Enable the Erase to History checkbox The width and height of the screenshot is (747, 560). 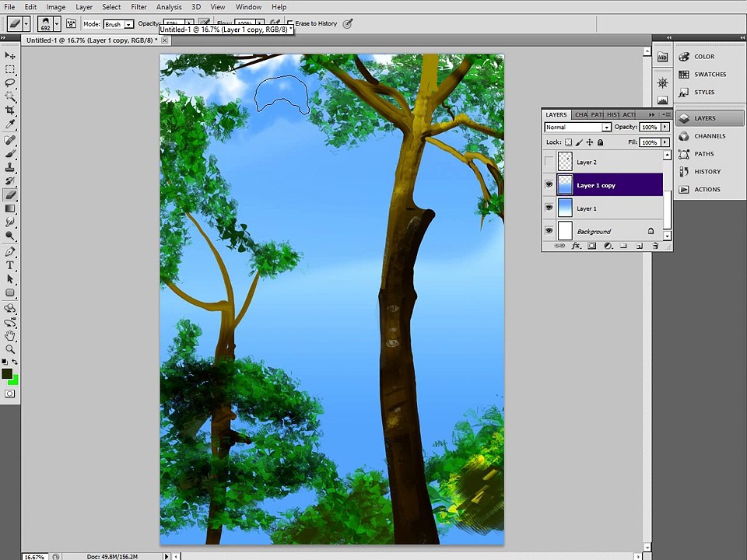pyautogui.click(x=289, y=23)
